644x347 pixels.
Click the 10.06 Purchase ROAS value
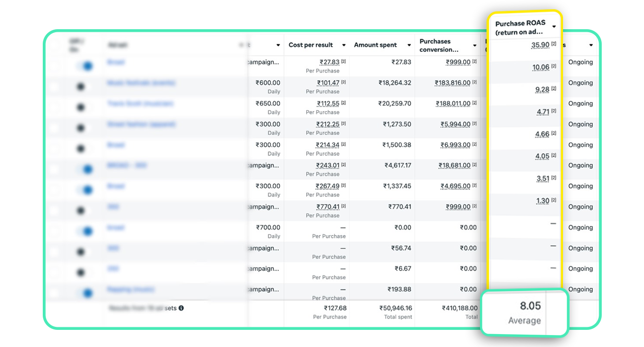tap(541, 67)
